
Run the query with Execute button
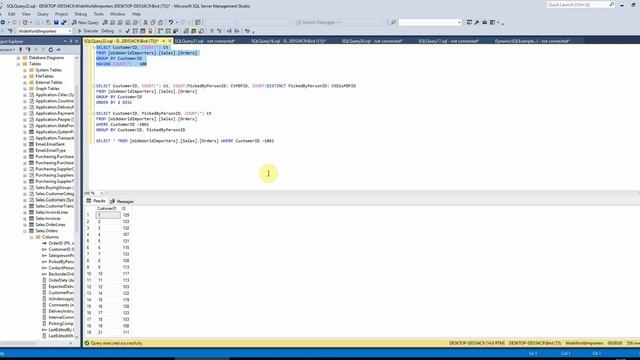click(88, 31)
